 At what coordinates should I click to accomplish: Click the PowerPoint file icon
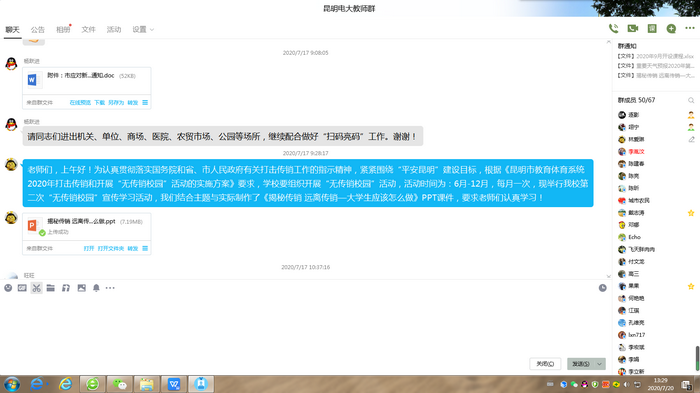pyautogui.click(x=34, y=226)
